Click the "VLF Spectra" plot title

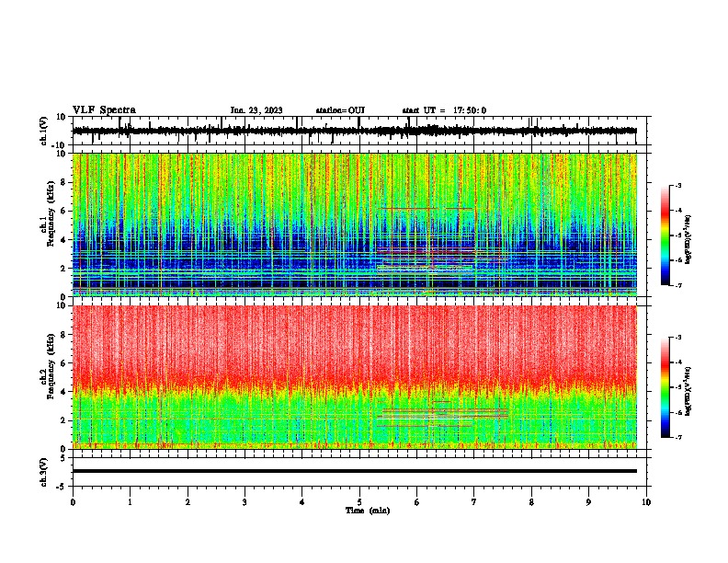click(x=104, y=110)
